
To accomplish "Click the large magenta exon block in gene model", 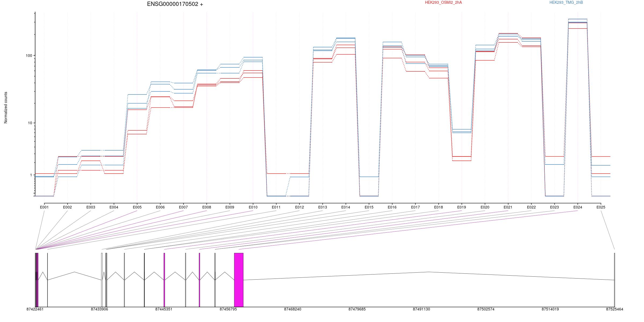I will [x=239, y=280].
